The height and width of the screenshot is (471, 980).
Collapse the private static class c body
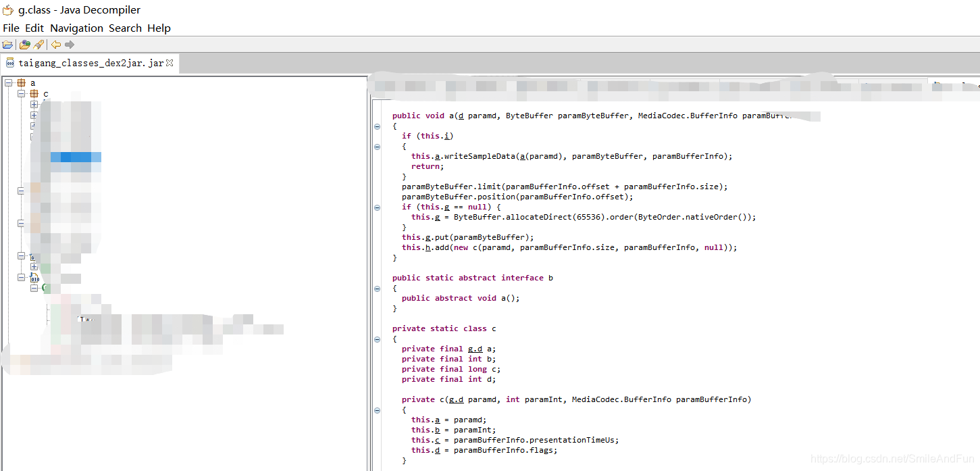[x=377, y=339]
